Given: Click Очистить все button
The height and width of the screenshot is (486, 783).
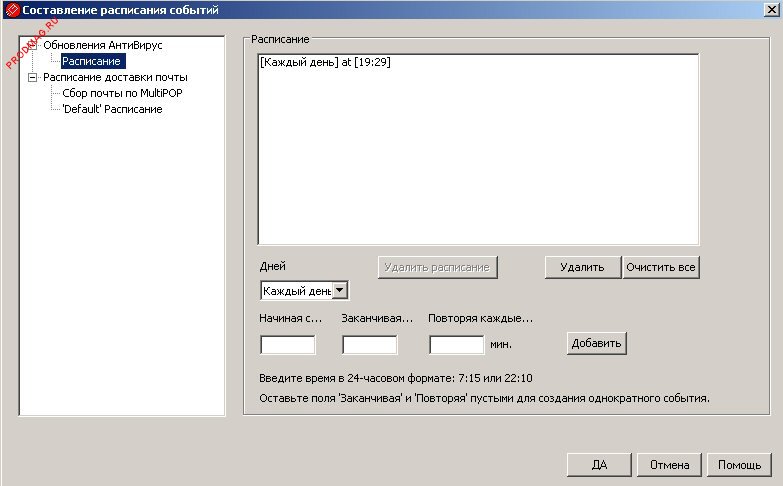Looking at the screenshot, I should point(660,267).
